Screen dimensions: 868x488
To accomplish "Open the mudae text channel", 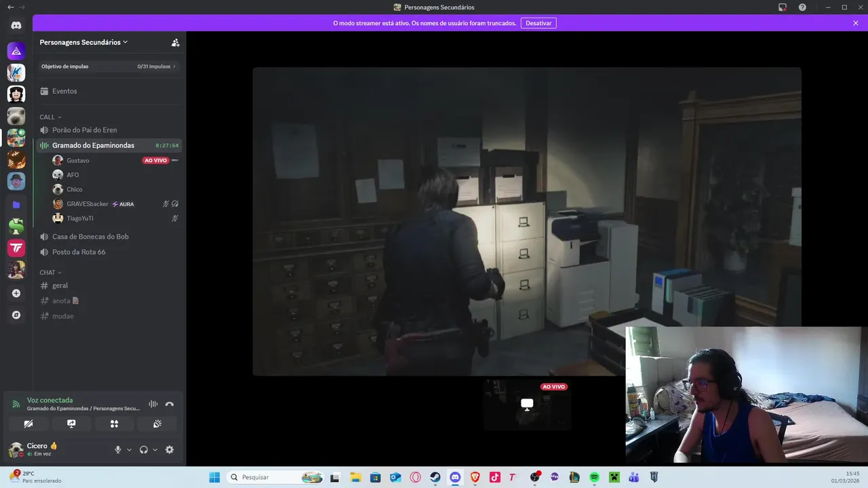I will [x=108, y=316].
